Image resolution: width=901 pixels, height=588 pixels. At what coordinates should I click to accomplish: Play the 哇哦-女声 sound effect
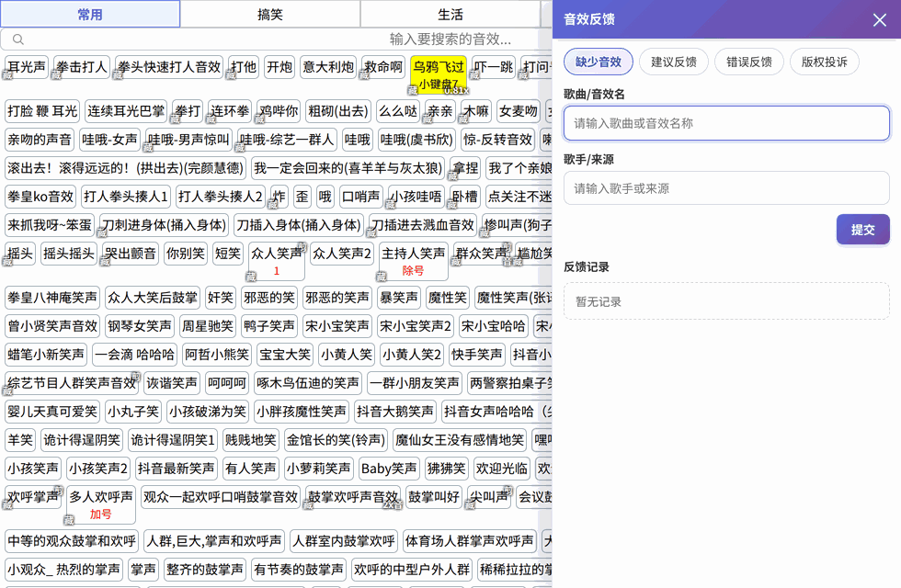[x=109, y=140]
